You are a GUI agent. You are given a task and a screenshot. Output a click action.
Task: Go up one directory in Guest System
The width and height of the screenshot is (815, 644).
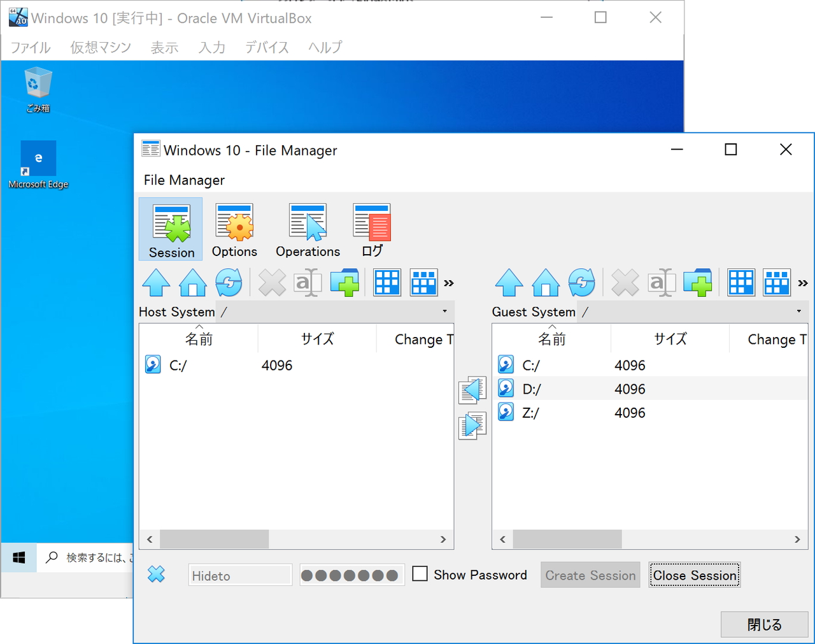coord(509,283)
